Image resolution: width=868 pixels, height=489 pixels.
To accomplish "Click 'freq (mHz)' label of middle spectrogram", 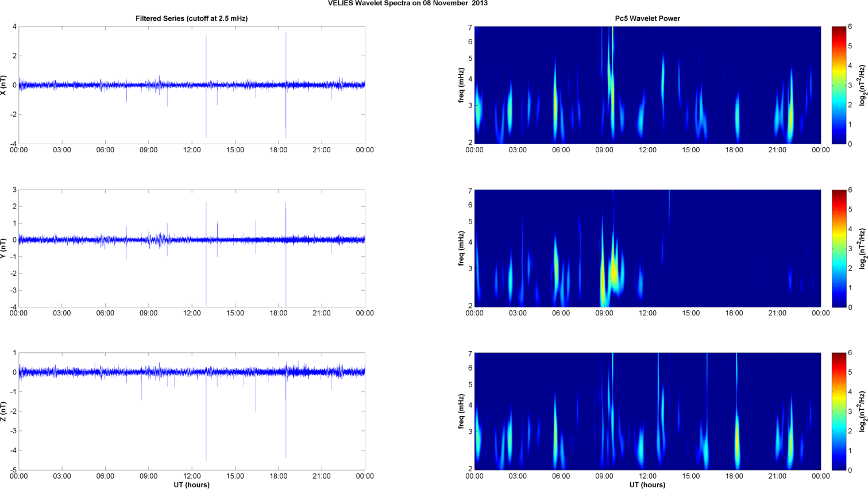I will 461,248.
